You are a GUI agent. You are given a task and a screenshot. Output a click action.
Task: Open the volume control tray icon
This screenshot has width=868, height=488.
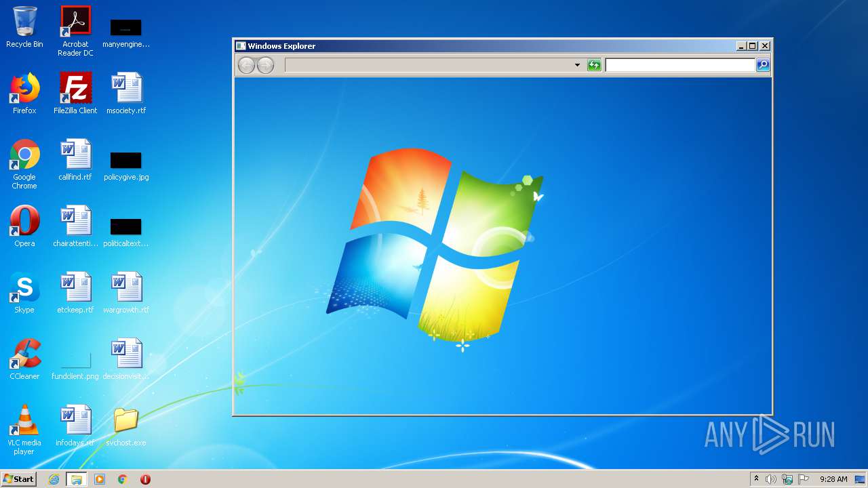point(771,479)
